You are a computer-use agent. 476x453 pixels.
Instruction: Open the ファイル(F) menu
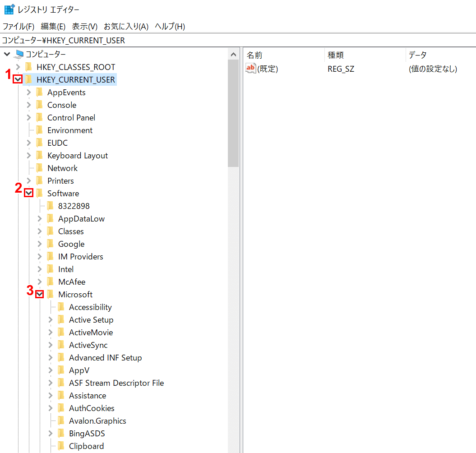[x=18, y=27]
